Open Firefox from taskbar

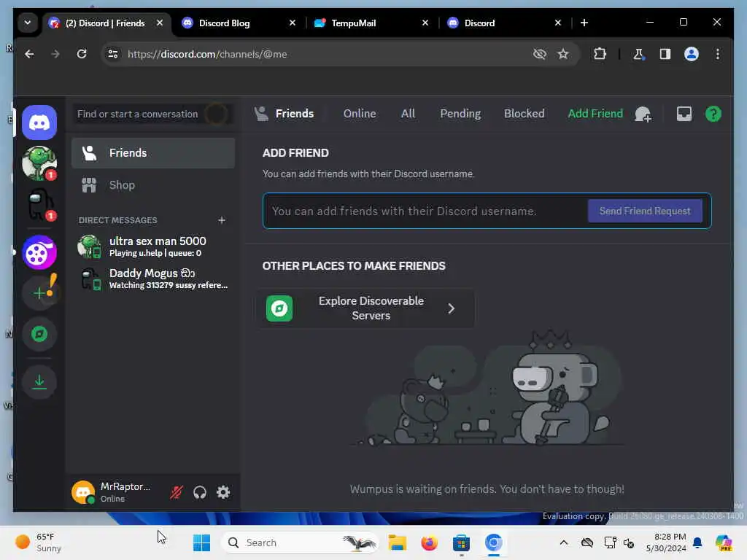pos(429,542)
